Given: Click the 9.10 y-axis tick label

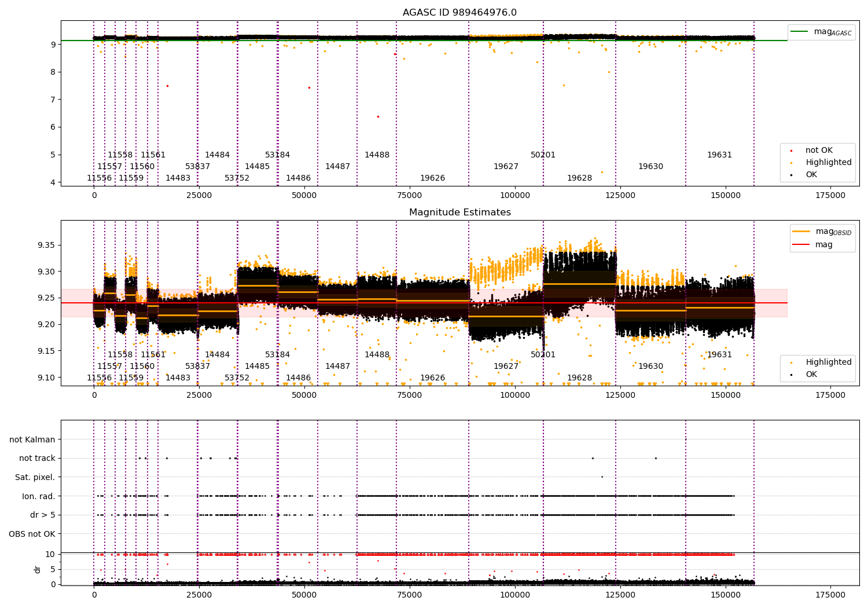Looking at the screenshot, I should pyautogui.click(x=47, y=378).
